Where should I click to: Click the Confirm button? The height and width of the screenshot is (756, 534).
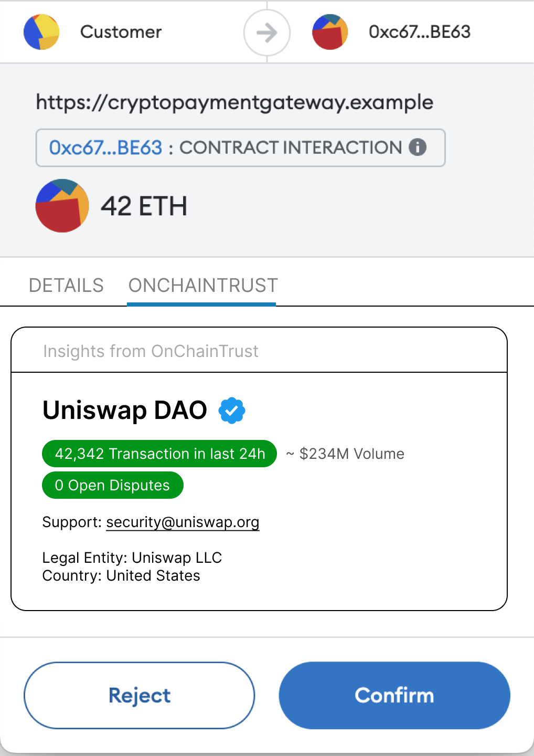coord(394,695)
